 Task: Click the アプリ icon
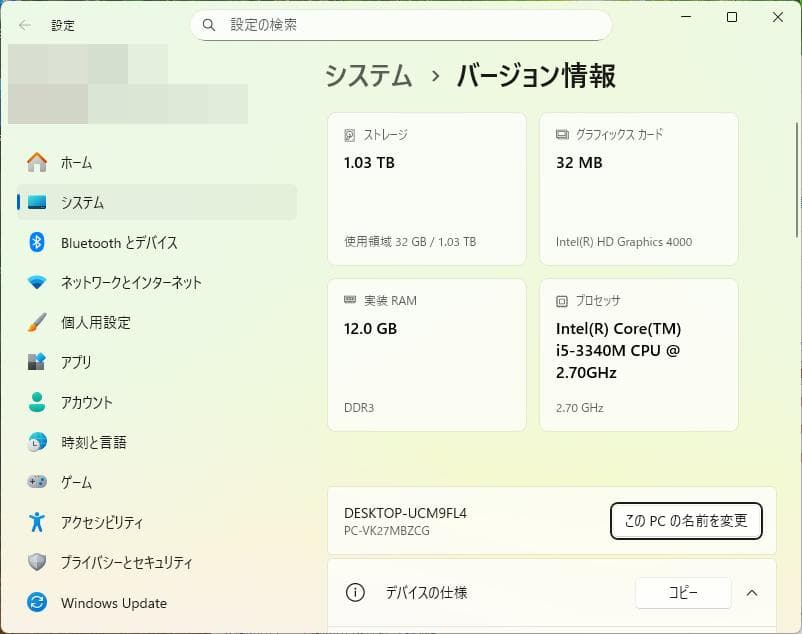click(37, 362)
